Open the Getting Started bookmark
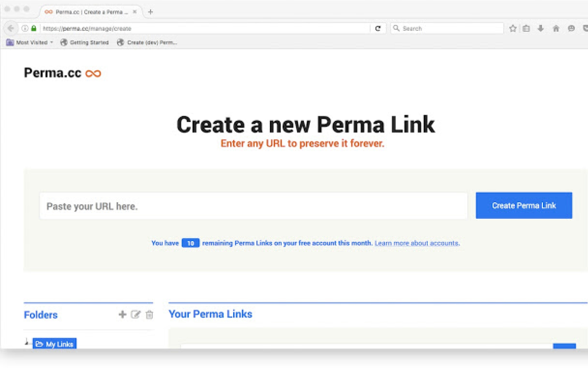588x368 pixels. (84, 43)
